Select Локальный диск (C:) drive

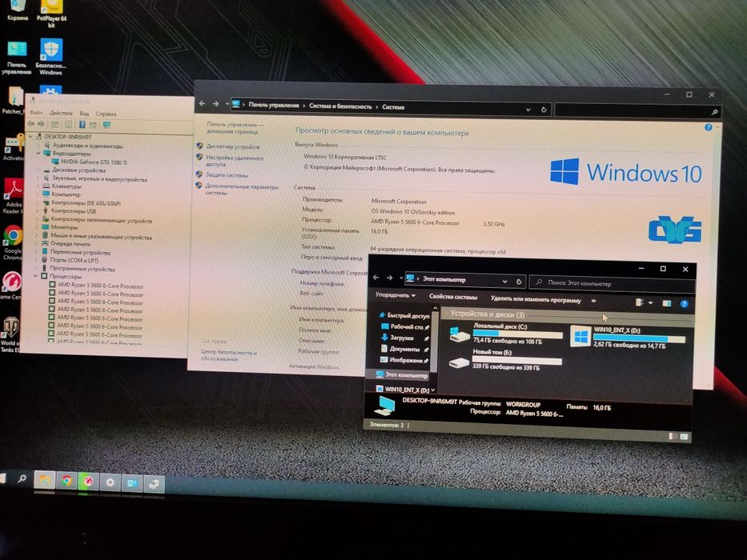(x=505, y=334)
